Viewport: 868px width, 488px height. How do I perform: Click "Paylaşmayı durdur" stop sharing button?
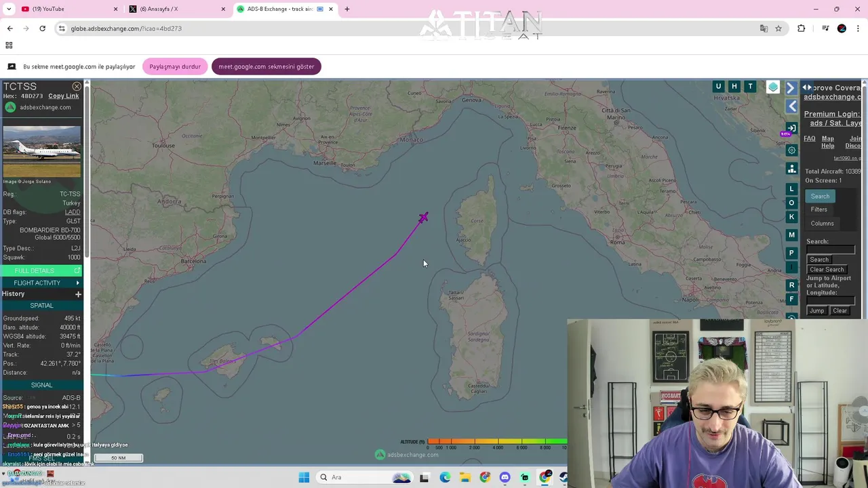(x=175, y=66)
